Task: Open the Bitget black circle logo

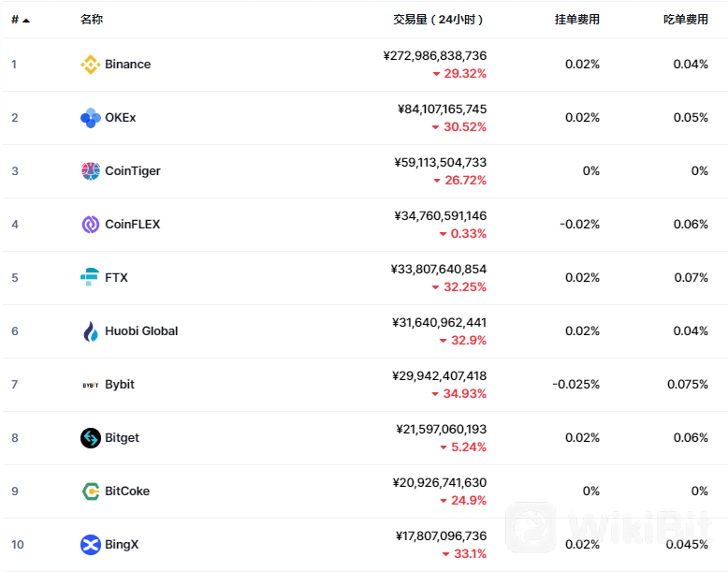Action: click(x=91, y=438)
